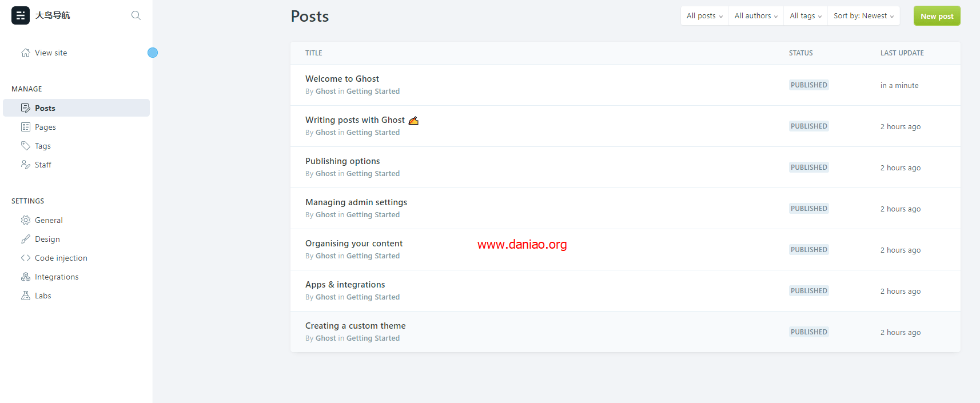Click the site logo icon beside 大鸟导航

(x=21, y=15)
